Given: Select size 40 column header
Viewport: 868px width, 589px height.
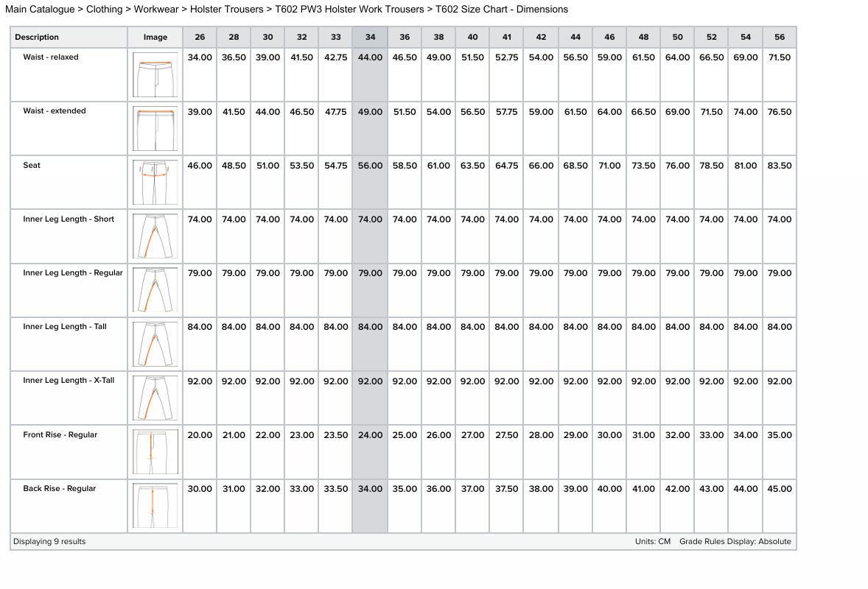Looking at the screenshot, I should click(x=473, y=37).
